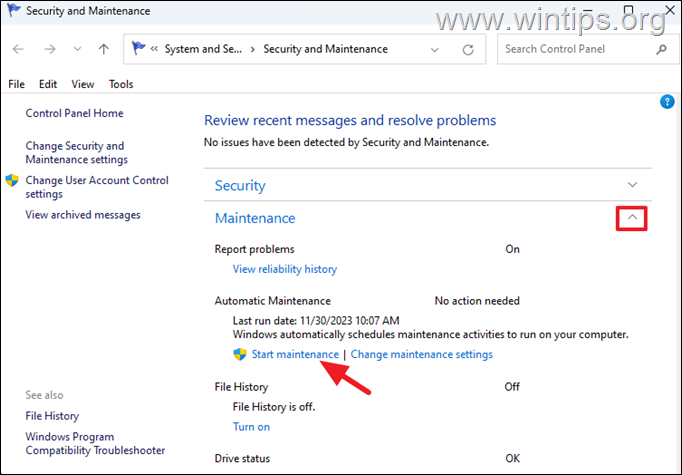Open Change Security and Maintenance settings
The image size is (682, 475).
click(x=77, y=153)
